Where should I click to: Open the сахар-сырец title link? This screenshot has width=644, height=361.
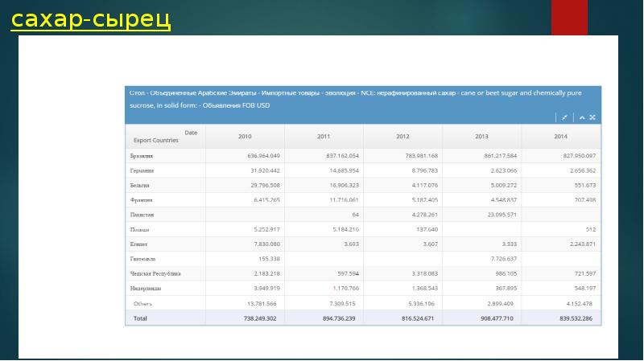[90, 19]
